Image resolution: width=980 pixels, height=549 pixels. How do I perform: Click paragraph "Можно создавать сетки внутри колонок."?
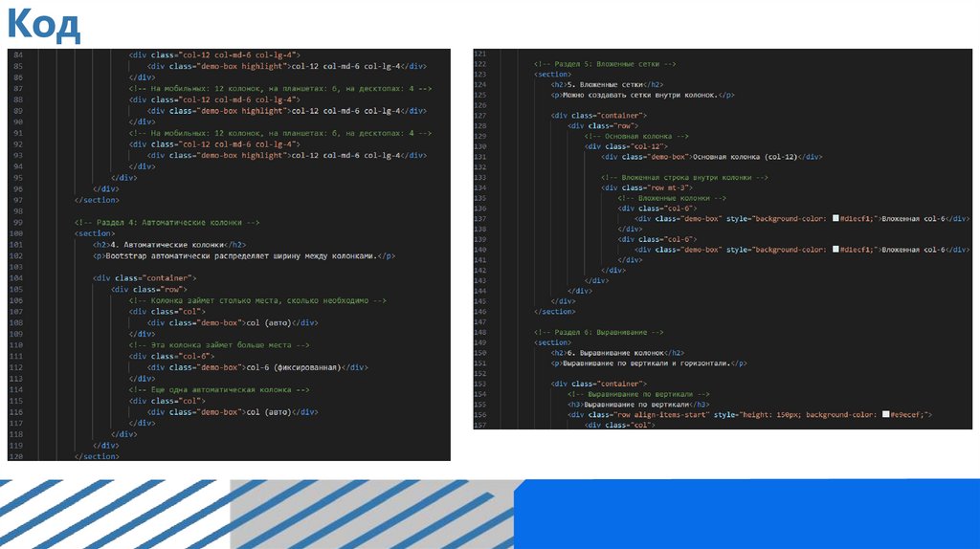point(640,95)
